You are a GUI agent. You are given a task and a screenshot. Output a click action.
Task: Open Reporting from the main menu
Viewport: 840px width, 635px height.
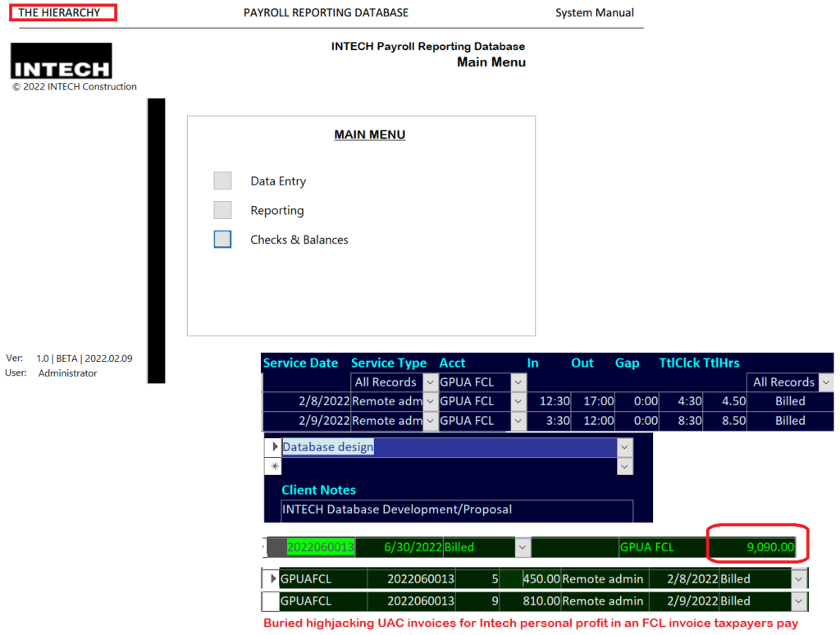[222, 210]
